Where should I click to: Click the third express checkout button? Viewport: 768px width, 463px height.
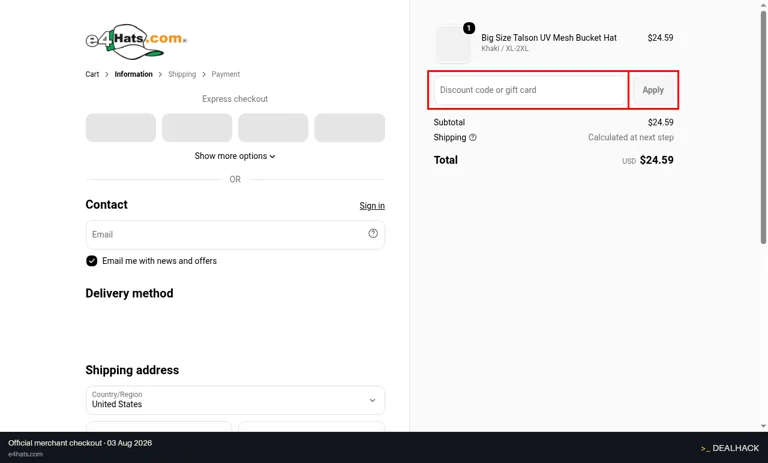[x=273, y=128]
